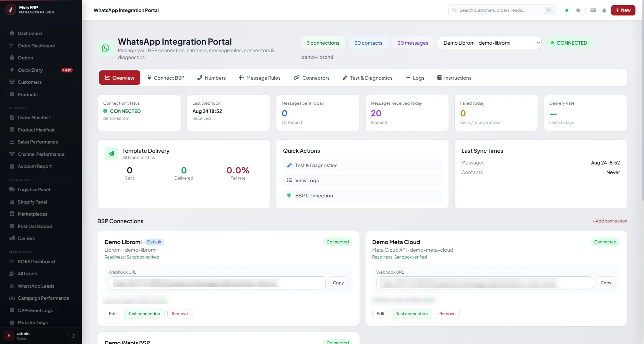Click the Demo Libromi webhook URL field
Image resolution: width=644 pixels, height=344 pixels.
pyautogui.click(x=217, y=283)
